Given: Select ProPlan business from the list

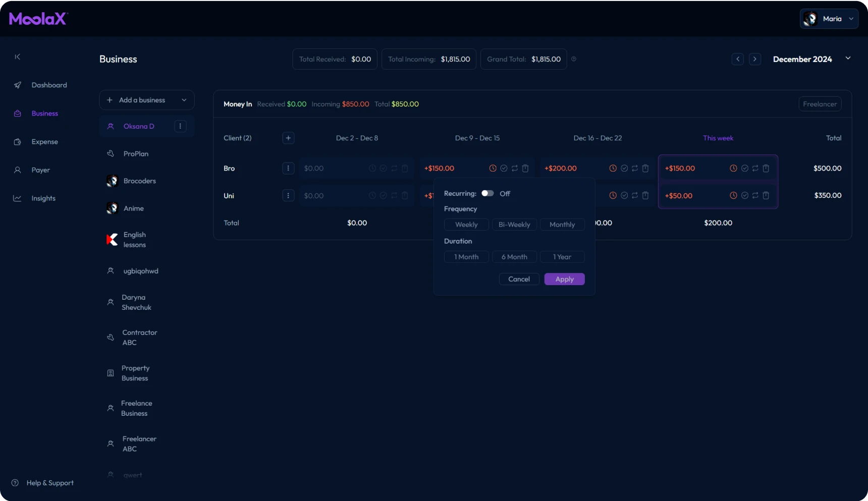Looking at the screenshot, I should pos(136,154).
